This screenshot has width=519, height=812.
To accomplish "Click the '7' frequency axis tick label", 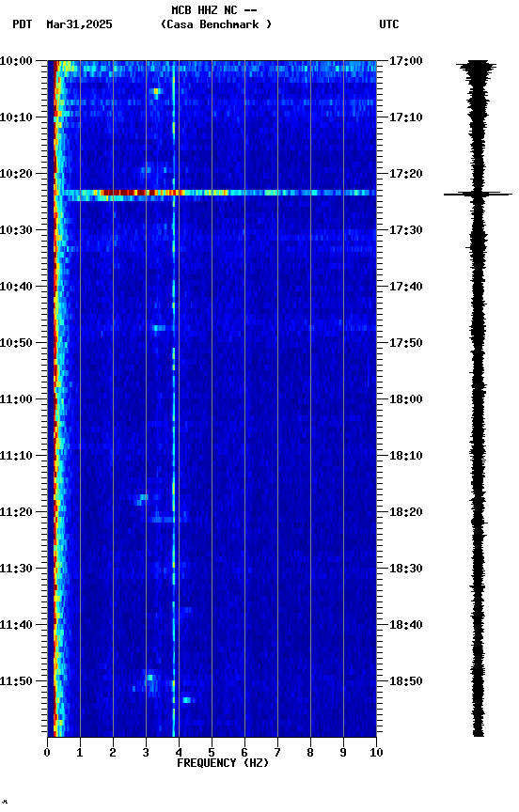I will click(x=277, y=753).
